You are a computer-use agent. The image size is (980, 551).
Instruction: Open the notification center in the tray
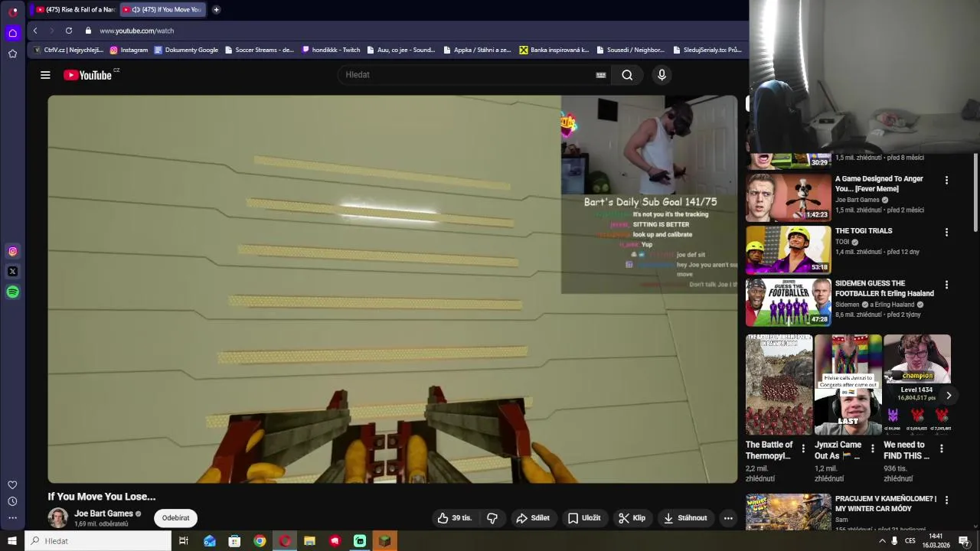tap(964, 541)
